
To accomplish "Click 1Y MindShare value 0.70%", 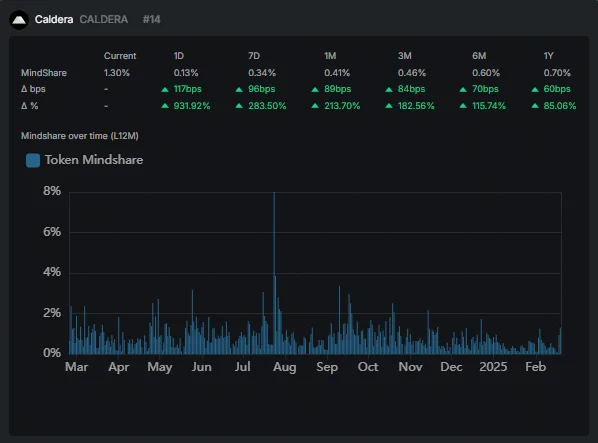I will pyautogui.click(x=557, y=73).
